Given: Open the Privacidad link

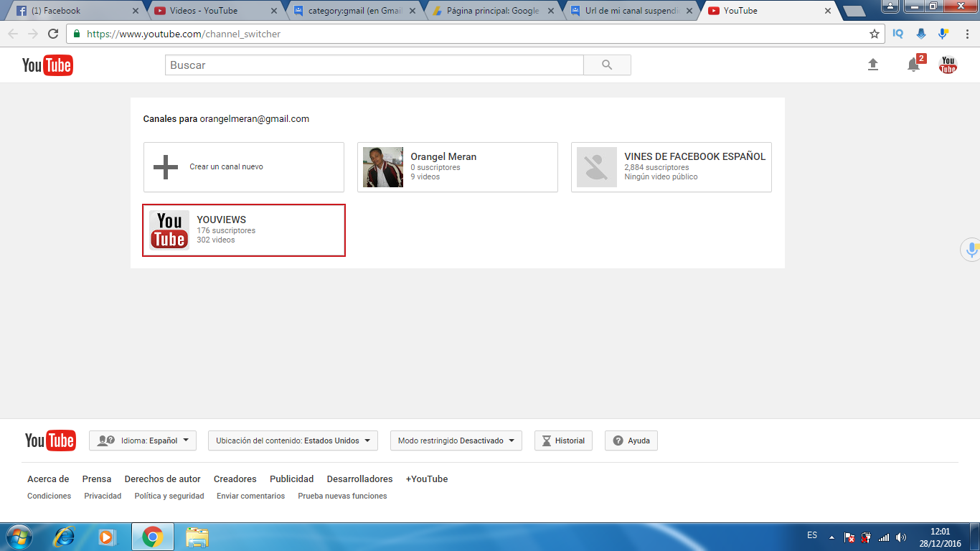Looking at the screenshot, I should (x=103, y=496).
